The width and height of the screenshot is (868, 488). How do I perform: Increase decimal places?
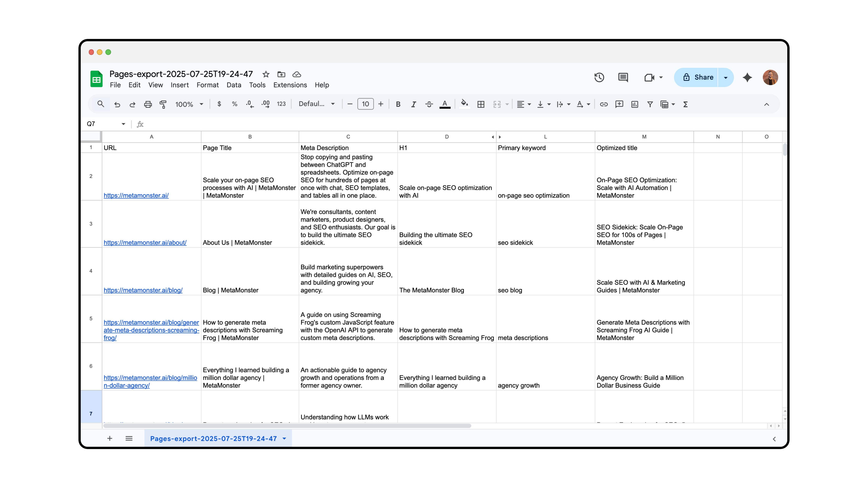pyautogui.click(x=265, y=104)
